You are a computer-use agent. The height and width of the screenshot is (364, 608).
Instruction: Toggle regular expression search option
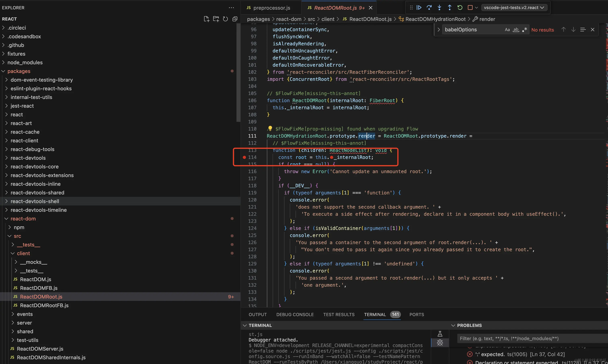pyautogui.click(x=525, y=30)
